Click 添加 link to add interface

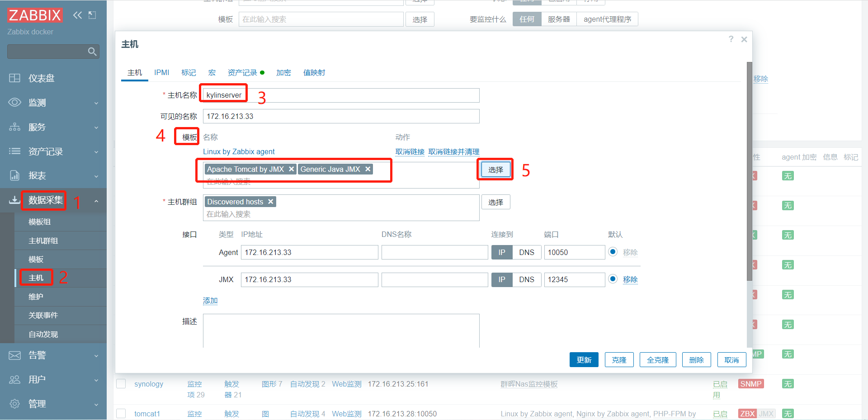pyautogui.click(x=210, y=301)
